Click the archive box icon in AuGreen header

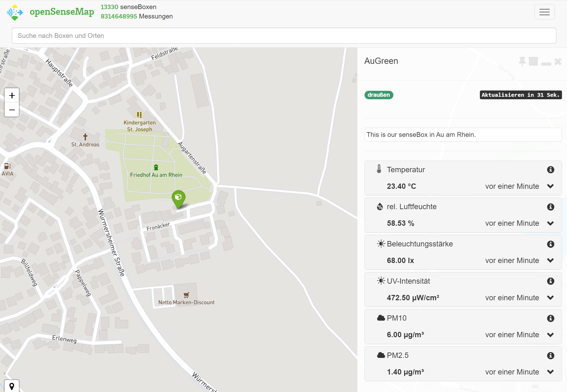tap(533, 61)
